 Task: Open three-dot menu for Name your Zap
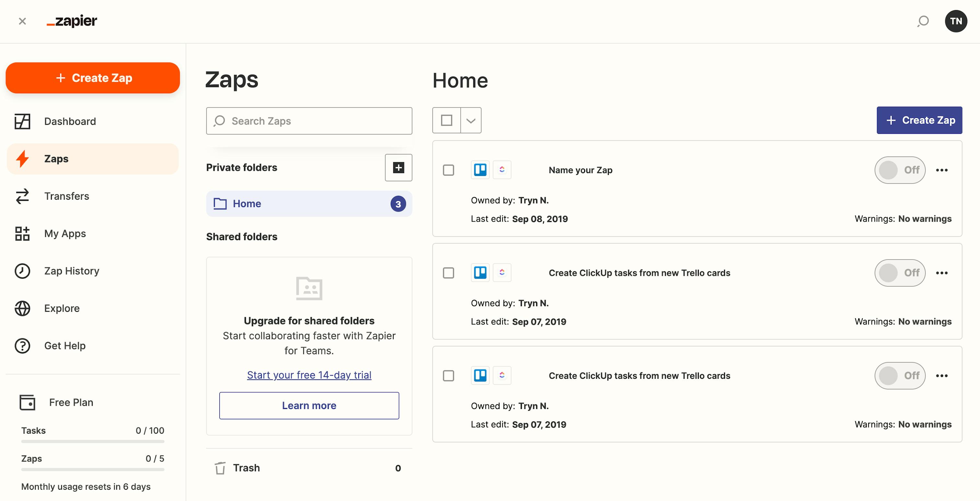pyautogui.click(x=941, y=170)
